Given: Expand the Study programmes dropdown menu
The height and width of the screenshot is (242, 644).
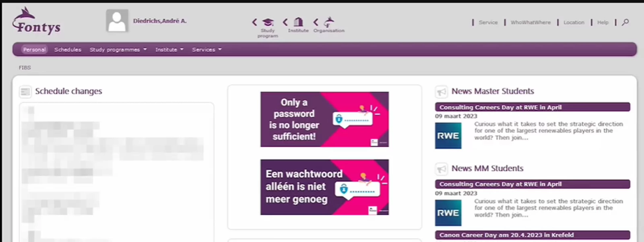Looking at the screenshot, I should click(118, 50).
